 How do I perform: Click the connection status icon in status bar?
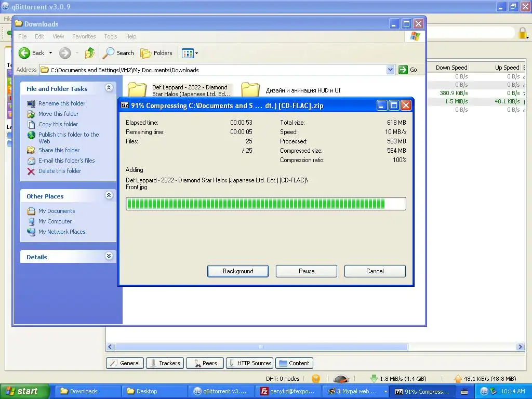315,379
